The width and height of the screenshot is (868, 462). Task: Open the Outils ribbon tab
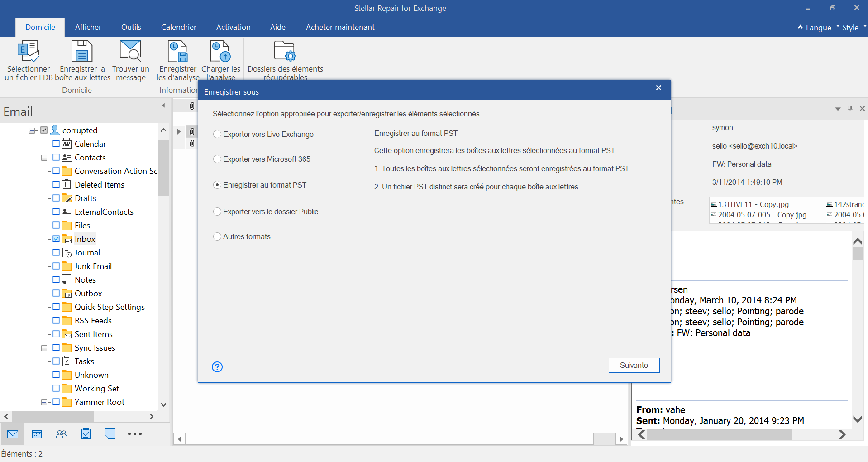(x=131, y=27)
